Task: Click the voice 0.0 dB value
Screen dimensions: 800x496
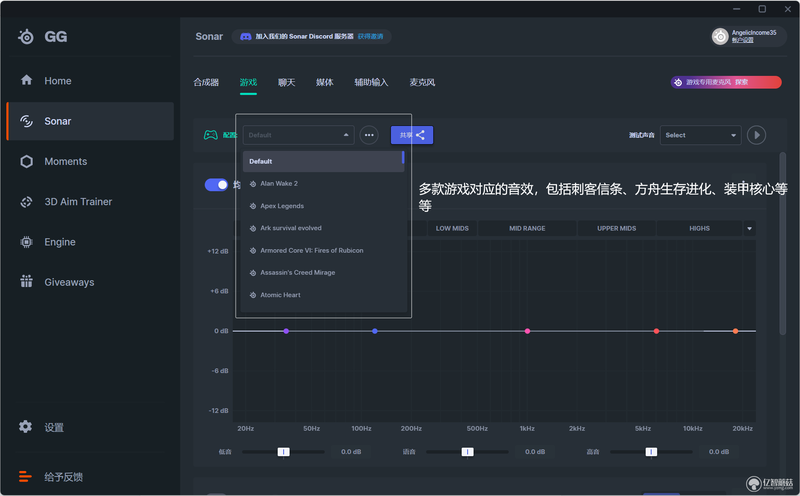Action: (535, 452)
